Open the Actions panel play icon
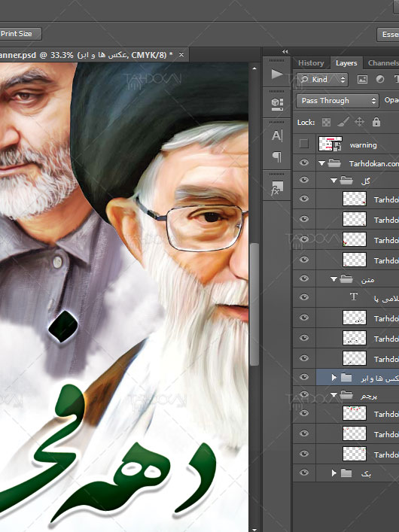This screenshot has height=532, width=399. [277, 74]
